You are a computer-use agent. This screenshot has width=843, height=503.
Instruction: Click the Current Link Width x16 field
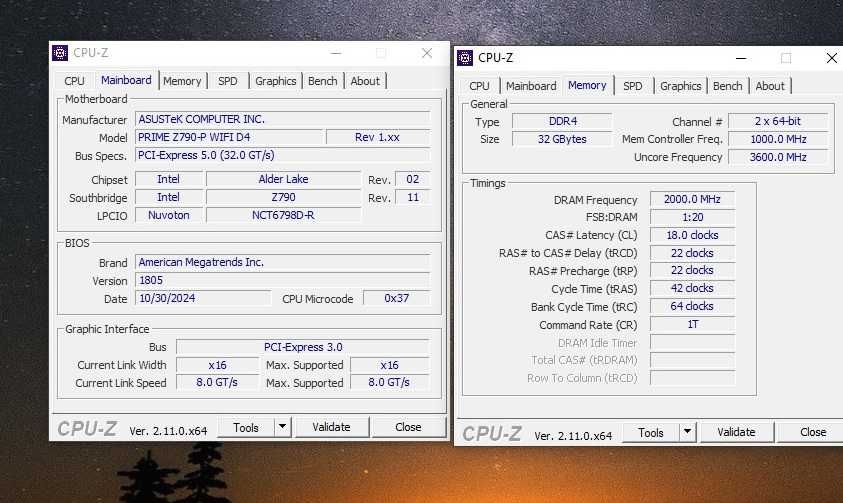(217, 365)
